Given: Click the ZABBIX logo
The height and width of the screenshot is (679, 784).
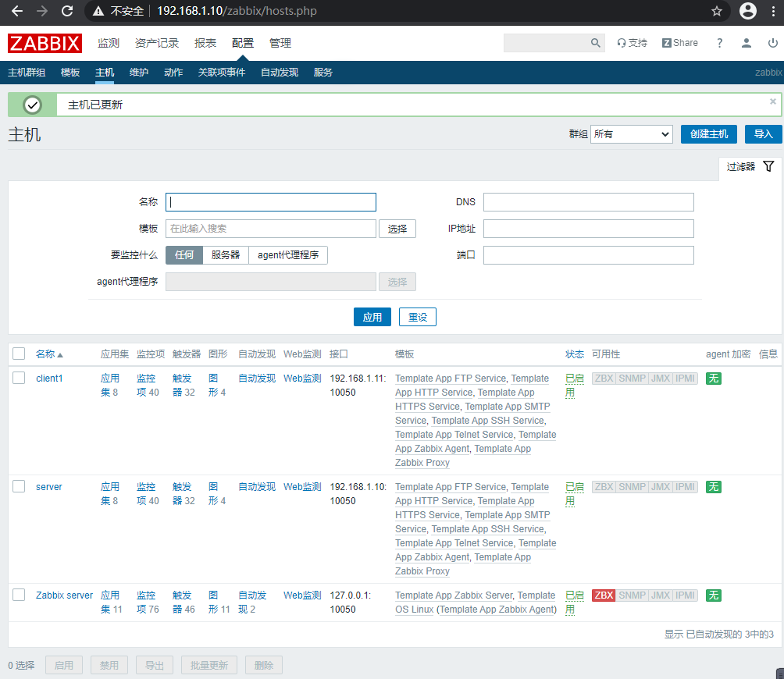Looking at the screenshot, I should tap(45, 43).
